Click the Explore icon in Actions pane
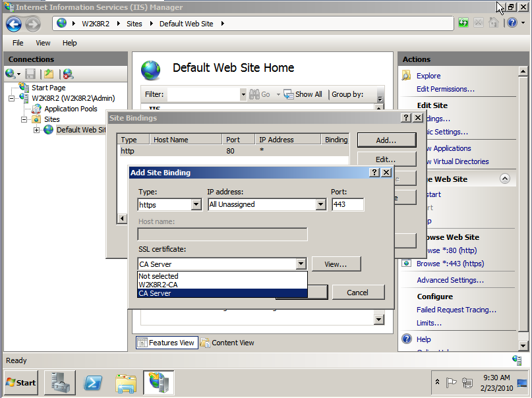This screenshot has width=532, height=398. click(405, 75)
